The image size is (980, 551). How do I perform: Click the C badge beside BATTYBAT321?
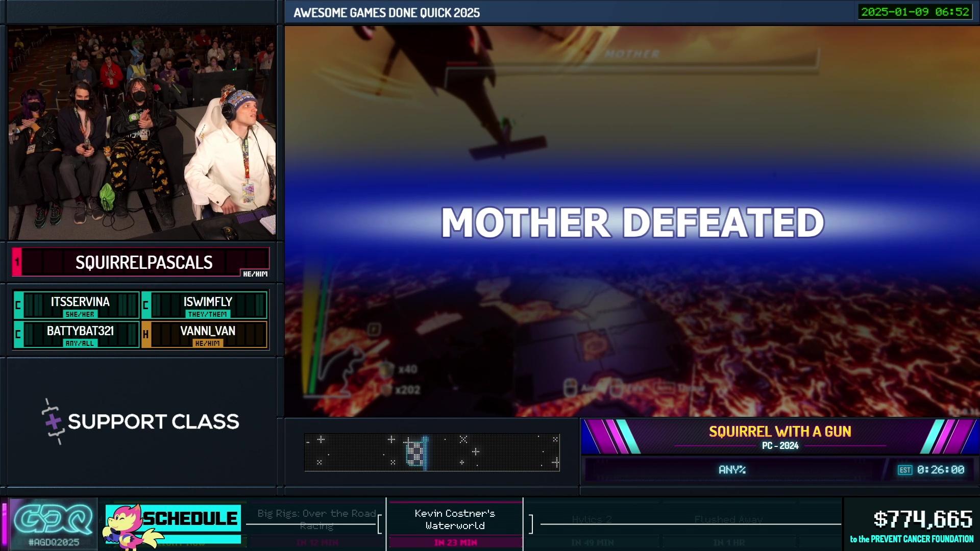(18, 335)
